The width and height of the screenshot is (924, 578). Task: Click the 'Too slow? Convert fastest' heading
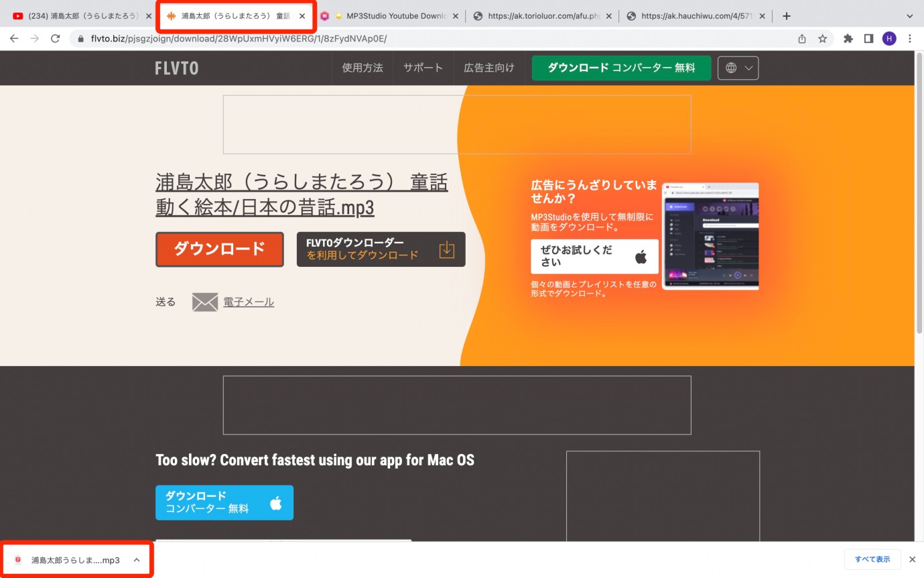315,460
